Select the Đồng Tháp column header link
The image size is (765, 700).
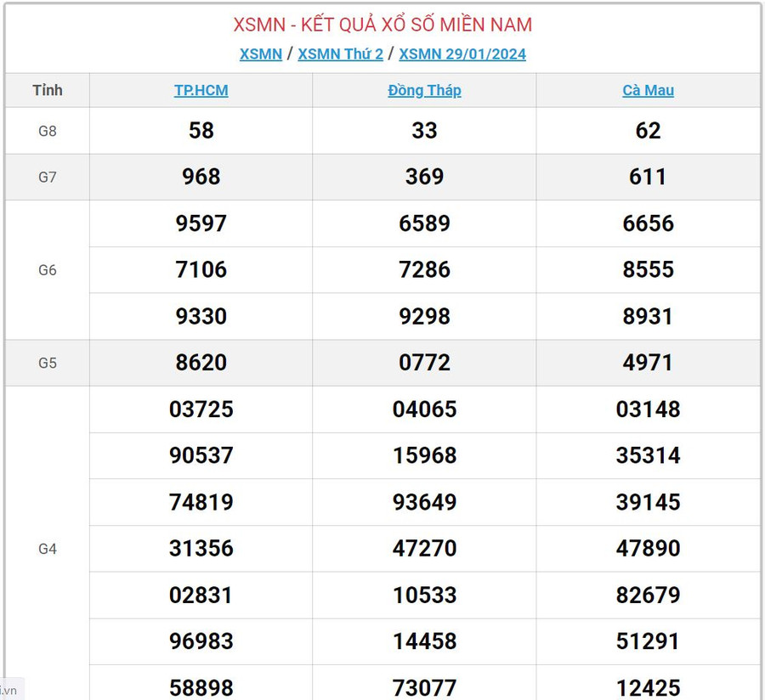coord(424,90)
